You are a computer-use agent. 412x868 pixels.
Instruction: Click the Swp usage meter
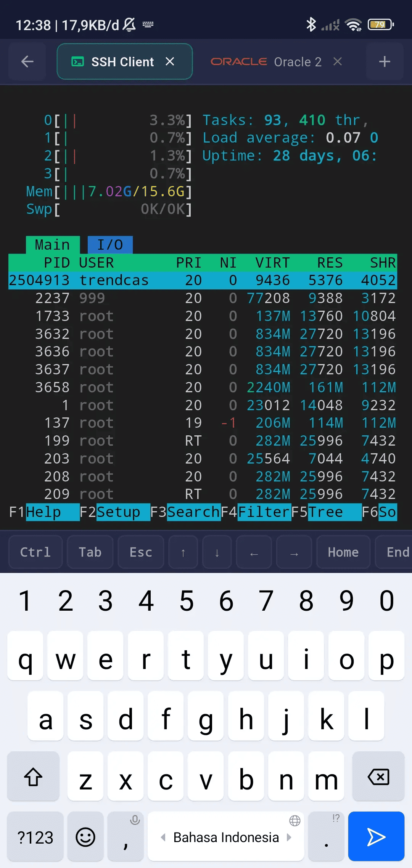109,209
